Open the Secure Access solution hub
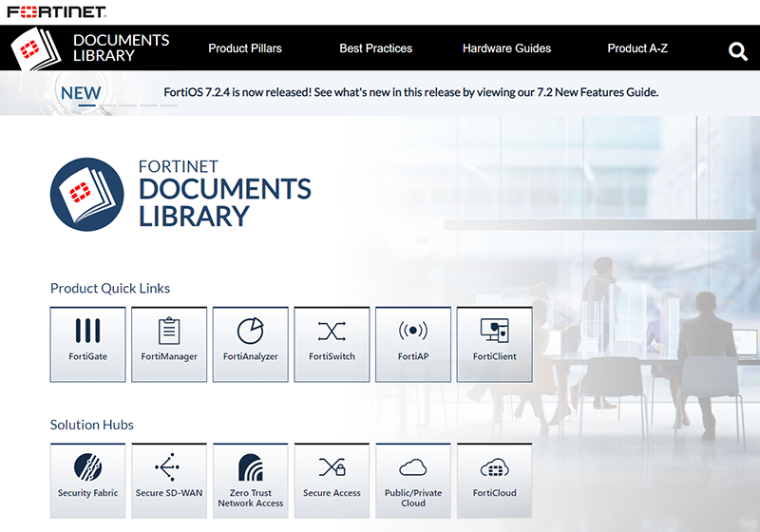The image size is (760, 532). 332,481
